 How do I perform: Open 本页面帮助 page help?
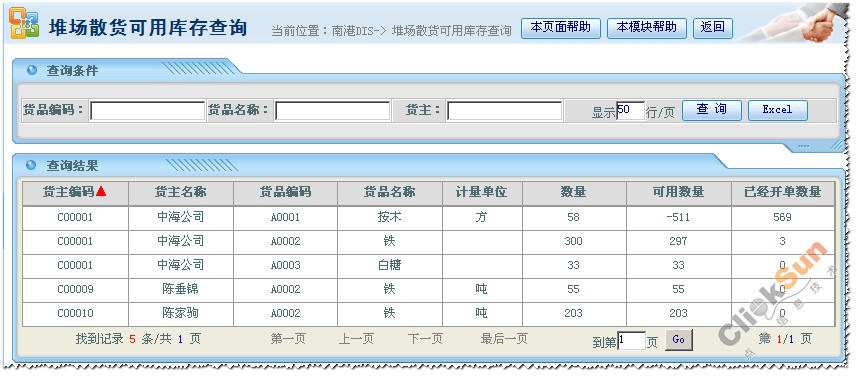(560, 28)
